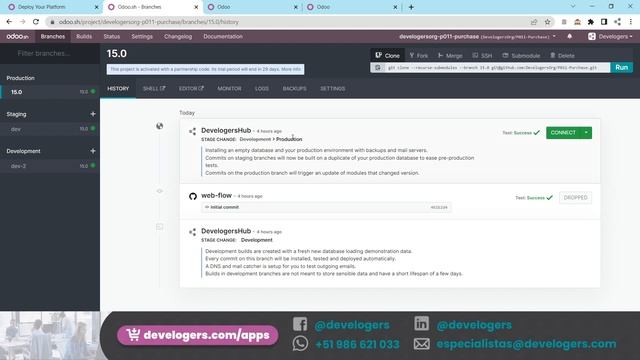Click the CONNECT button

tap(563, 133)
